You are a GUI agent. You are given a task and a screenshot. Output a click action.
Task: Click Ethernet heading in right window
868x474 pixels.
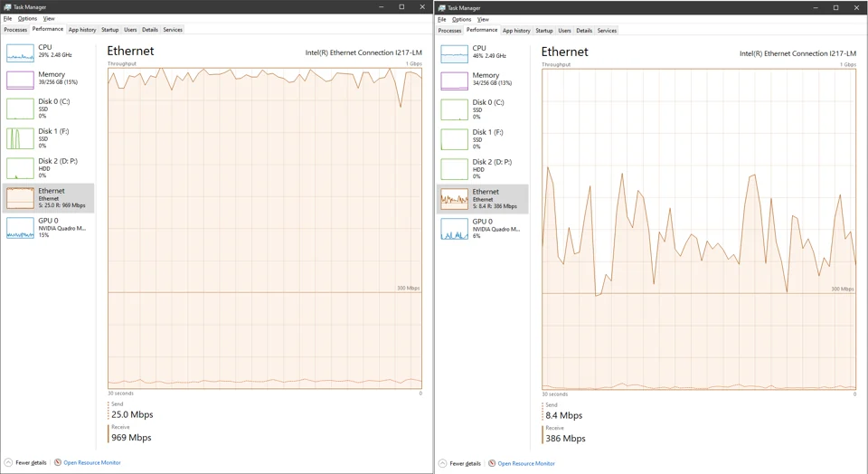click(564, 52)
